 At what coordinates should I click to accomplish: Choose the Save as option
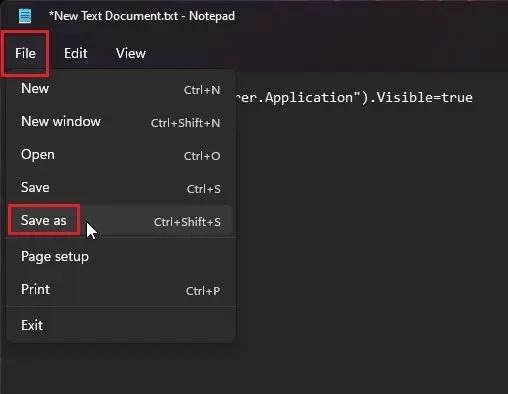(x=121, y=221)
